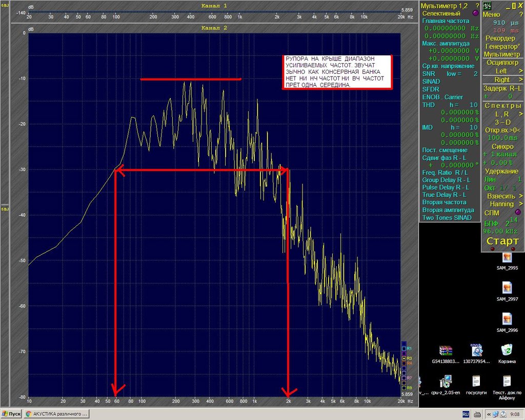Click the 96.00 kHz sample rate value

click(500, 231)
